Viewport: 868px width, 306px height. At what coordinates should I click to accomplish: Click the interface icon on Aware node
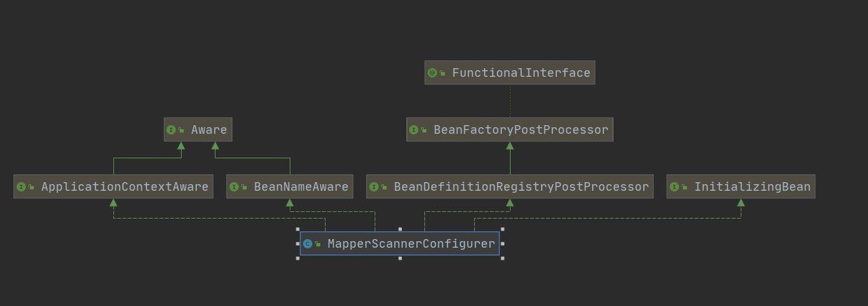pyautogui.click(x=172, y=130)
